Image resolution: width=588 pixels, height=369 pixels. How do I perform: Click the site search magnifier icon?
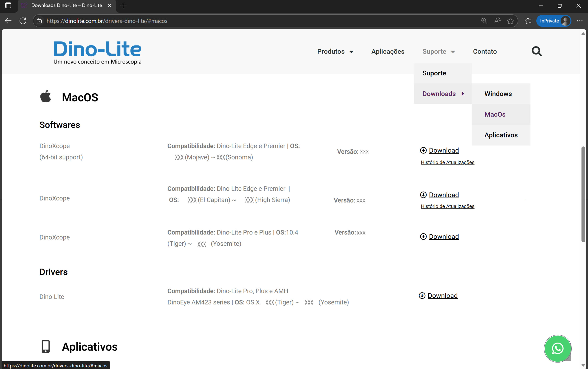[537, 51]
